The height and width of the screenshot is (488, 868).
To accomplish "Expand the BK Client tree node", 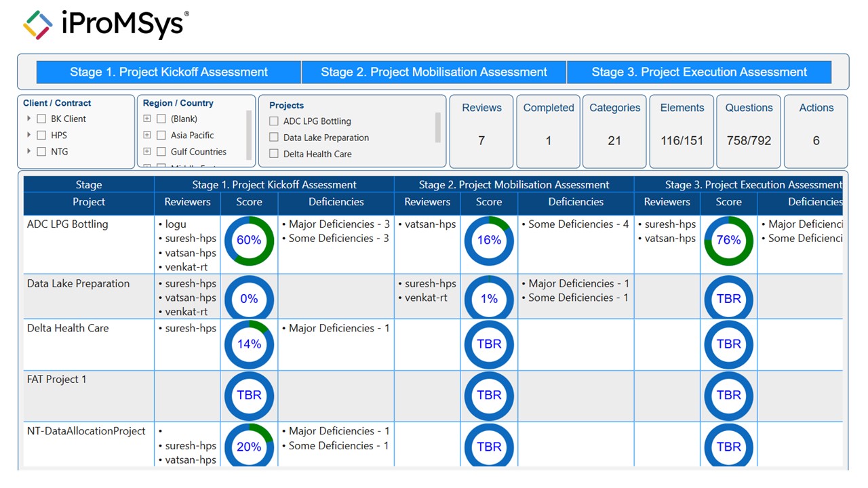I will pyautogui.click(x=28, y=119).
